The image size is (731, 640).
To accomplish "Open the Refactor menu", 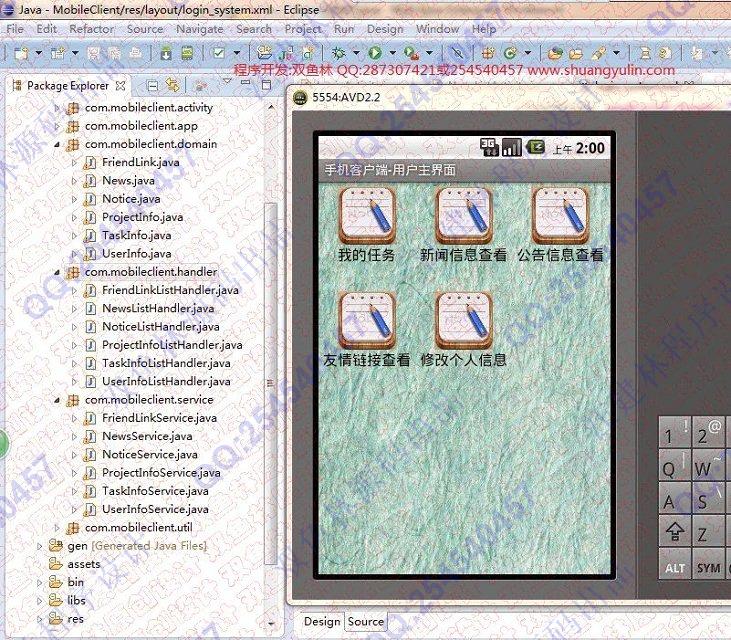I will coord(91,29).
